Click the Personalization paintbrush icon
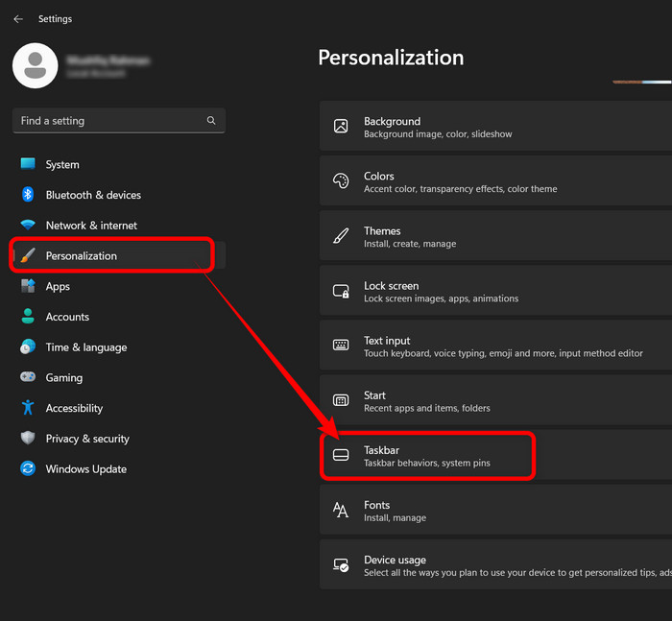Image resolution: width=672 pixels, height=621 pixels. (28, 256)
